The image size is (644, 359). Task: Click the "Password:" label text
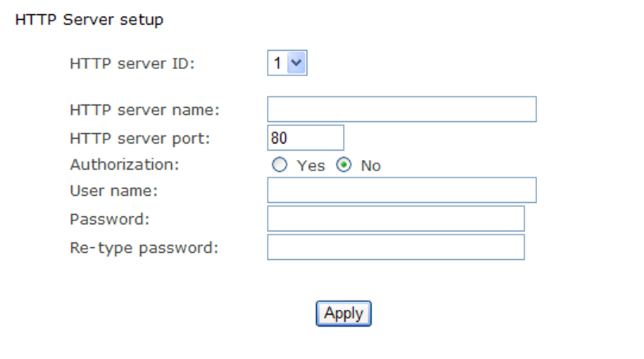pos(109,219)
